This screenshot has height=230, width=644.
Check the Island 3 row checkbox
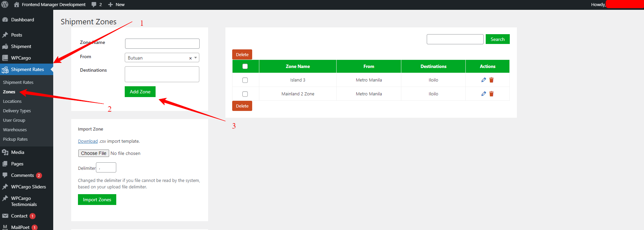245,80
